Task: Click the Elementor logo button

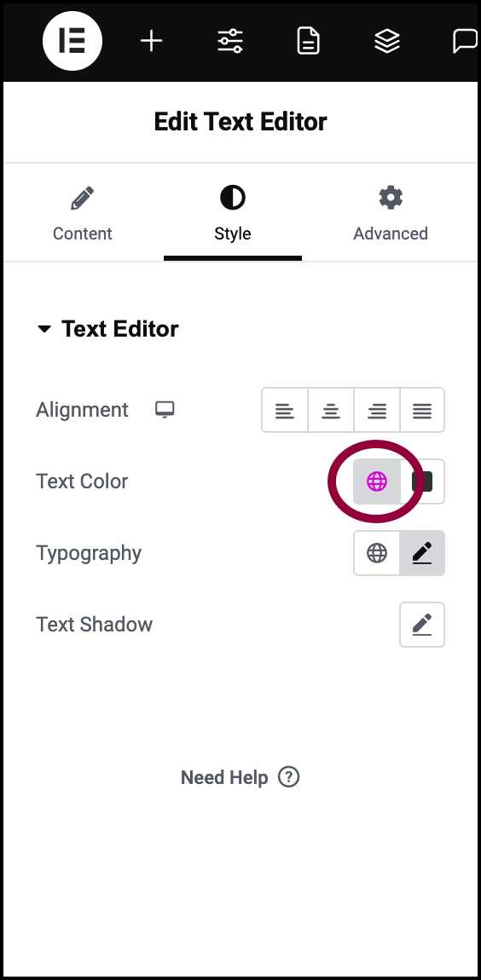Action: (x=72, y=41)
